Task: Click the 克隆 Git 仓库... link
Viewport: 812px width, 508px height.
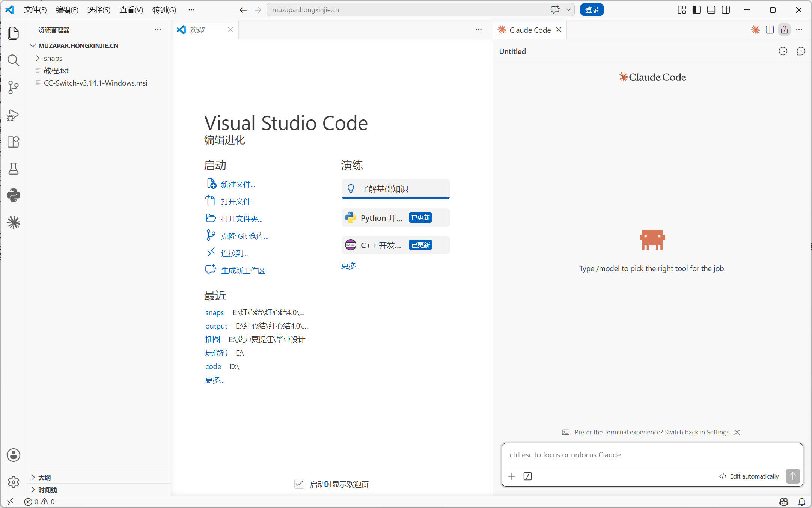Action: (245, 236)
